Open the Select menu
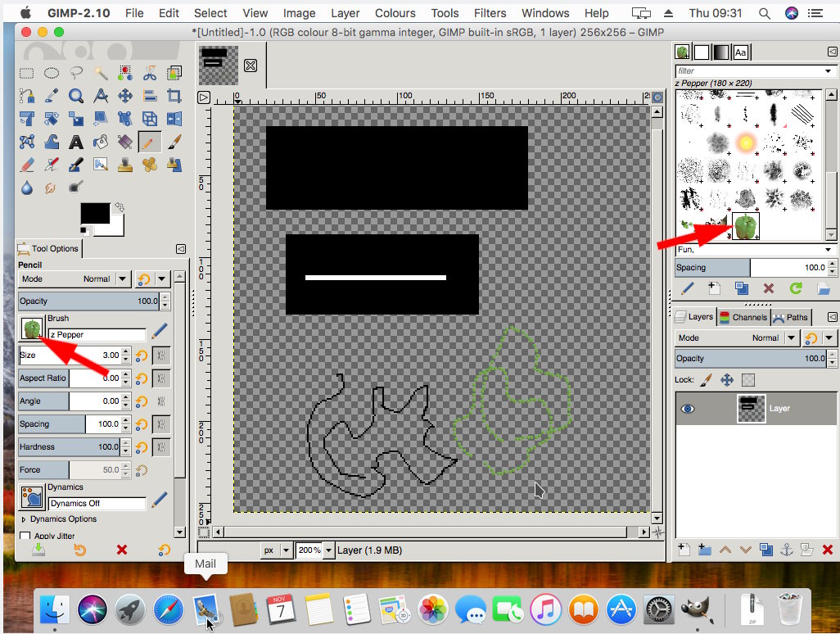The image size is (840, 634). (x=210, y=13)
